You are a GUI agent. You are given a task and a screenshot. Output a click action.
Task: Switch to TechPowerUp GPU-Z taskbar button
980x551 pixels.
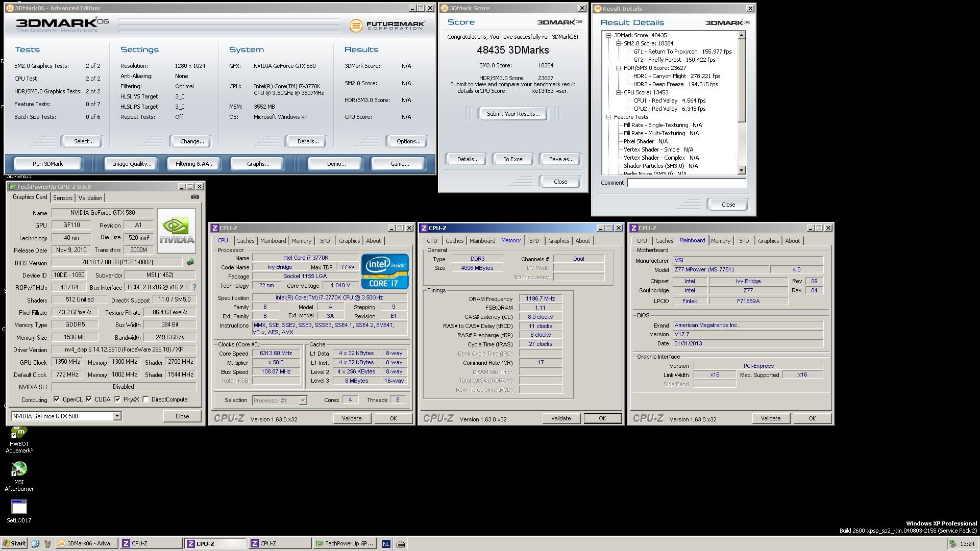point(345,544)
